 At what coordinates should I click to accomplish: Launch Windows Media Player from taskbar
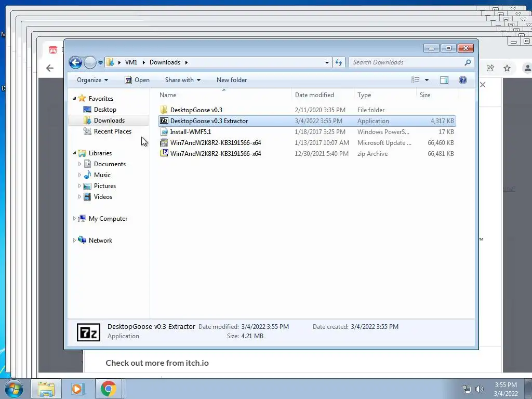pyautogui.click(x=77, y=389)
